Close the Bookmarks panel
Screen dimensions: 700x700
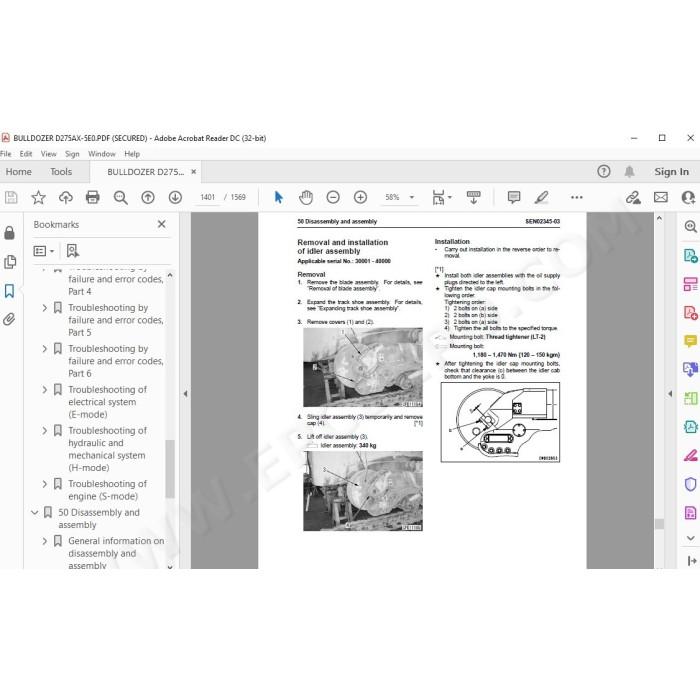(162, 224)
